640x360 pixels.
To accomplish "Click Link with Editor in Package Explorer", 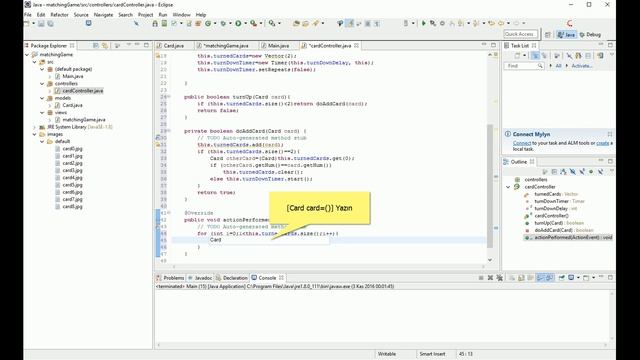I will (x=105, y=46).
